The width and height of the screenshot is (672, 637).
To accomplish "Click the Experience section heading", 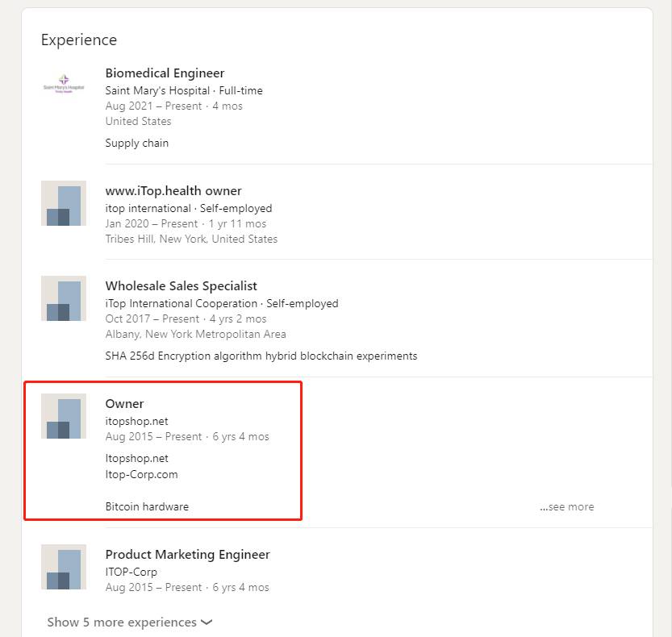I will [79, 40].
